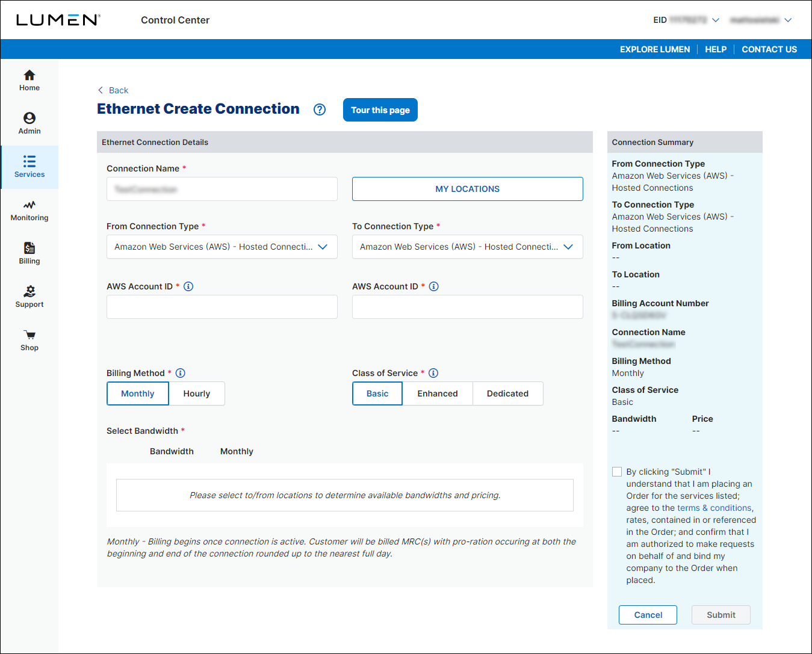Select Services sidebar icon
812x654 pixels.
[x=29, y=161]
